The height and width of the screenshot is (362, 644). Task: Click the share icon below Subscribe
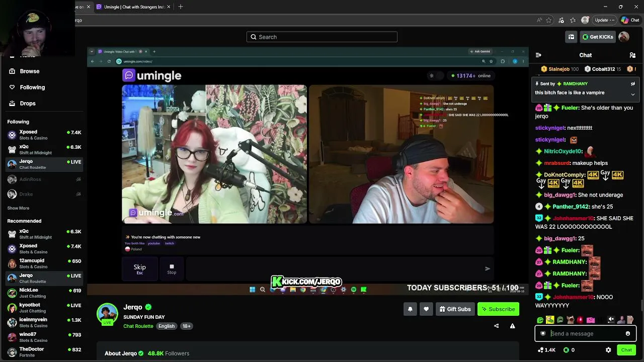[496, 326]
